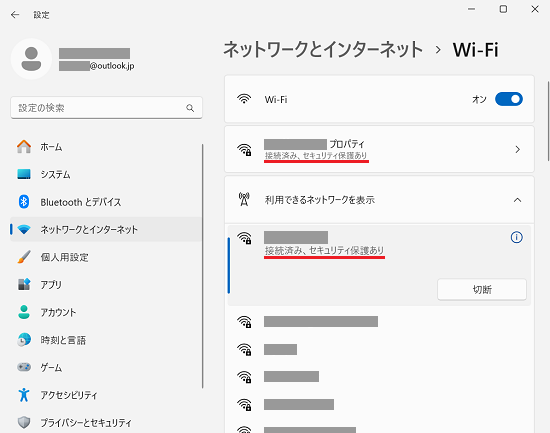Open アプリ settings
This screenshot has width=550, height=433.
(x=106, y=285)
